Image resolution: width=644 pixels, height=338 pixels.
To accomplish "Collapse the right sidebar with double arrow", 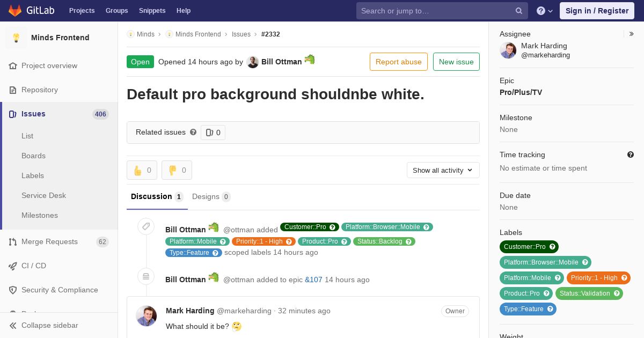I will point(631,34).
